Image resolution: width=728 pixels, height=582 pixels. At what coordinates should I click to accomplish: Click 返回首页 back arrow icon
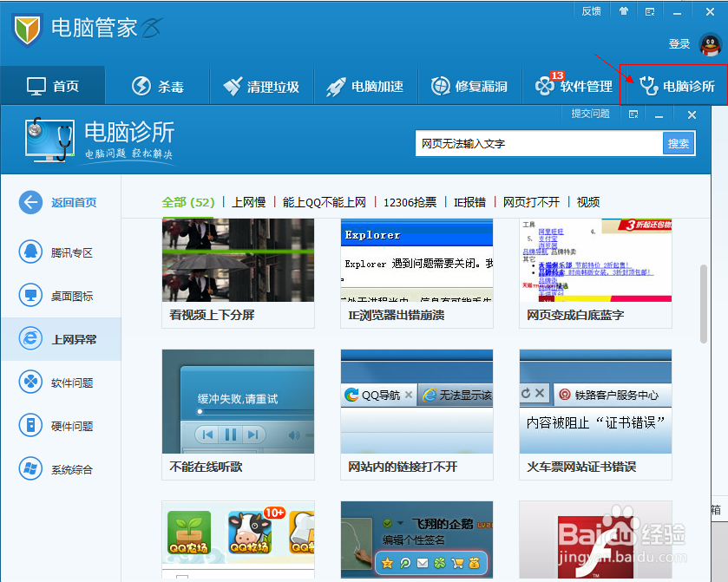pos(30,202)
